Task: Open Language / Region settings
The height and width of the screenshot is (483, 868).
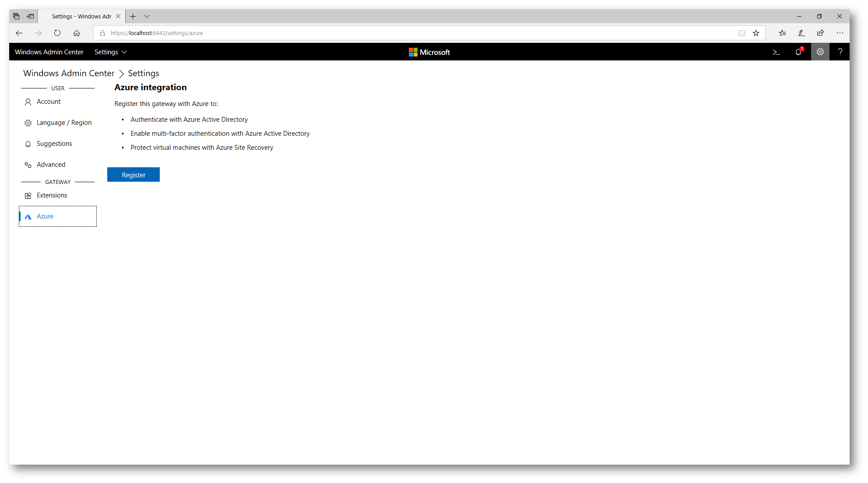Action: tap(64, 123)
